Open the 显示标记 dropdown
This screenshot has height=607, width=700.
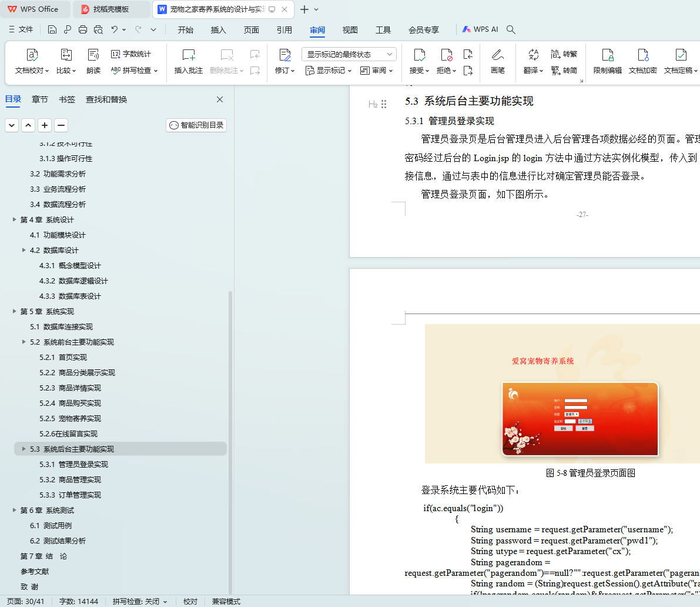(329, 71)
